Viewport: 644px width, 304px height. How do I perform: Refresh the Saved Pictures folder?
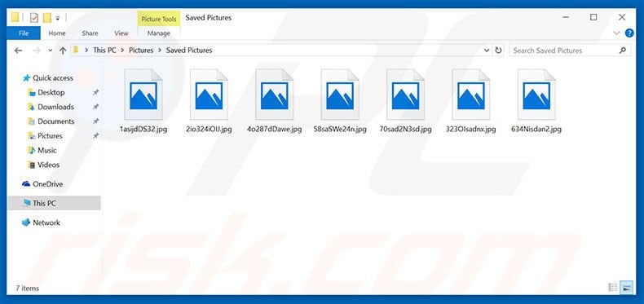pos(498,50)
